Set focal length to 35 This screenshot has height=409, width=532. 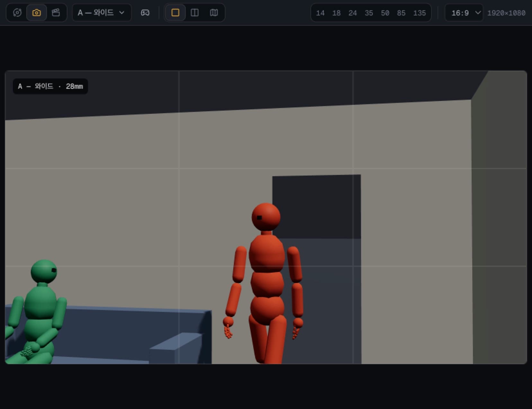[x=369, y=13]
